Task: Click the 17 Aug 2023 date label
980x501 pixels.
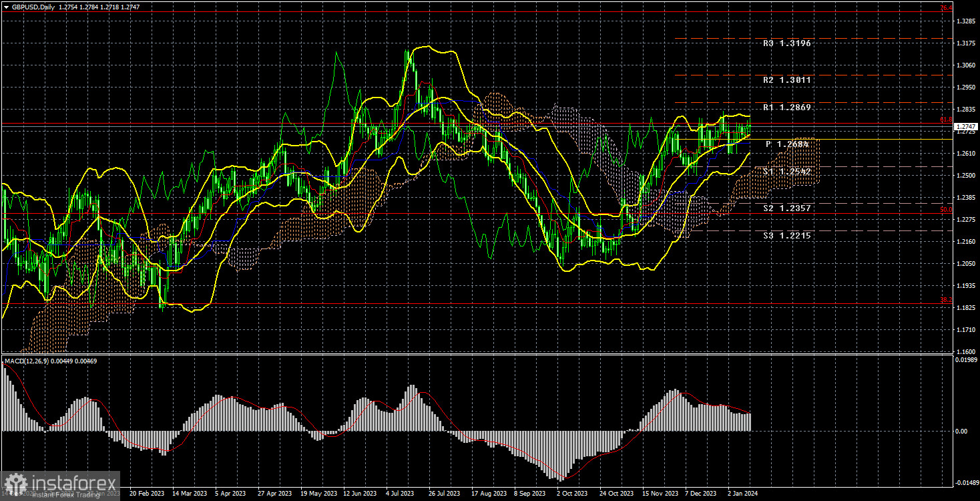Action: (x=489, y=494)
